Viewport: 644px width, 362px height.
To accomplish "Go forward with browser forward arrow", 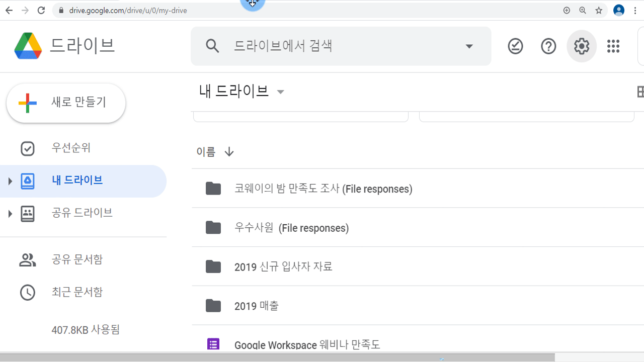I will 25,10.
